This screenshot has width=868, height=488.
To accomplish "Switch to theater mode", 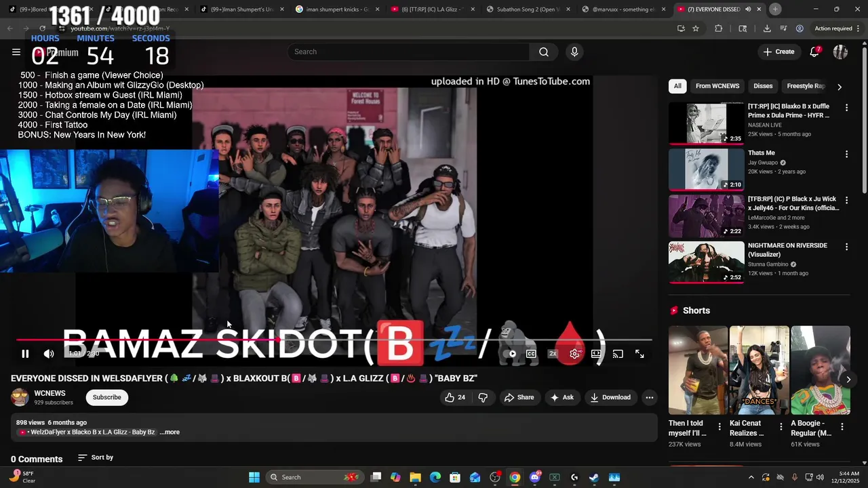I will (596, 354).
